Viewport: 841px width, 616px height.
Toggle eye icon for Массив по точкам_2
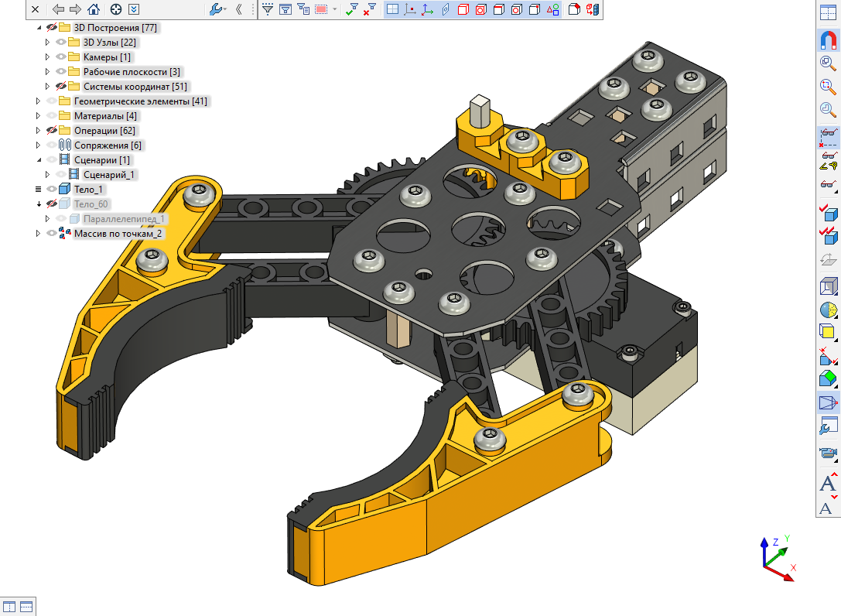[x=52, y=234]
